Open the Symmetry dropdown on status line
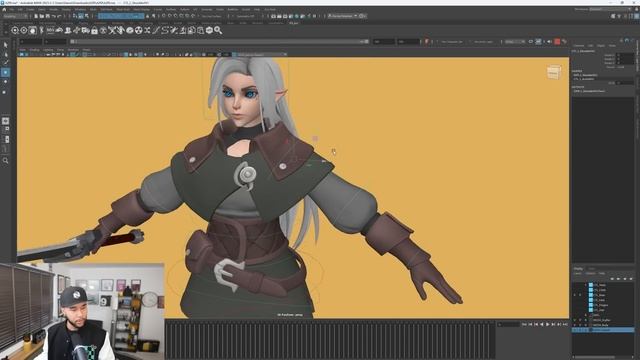The width and height of the screenshot is (640, 360). point(245,16)
